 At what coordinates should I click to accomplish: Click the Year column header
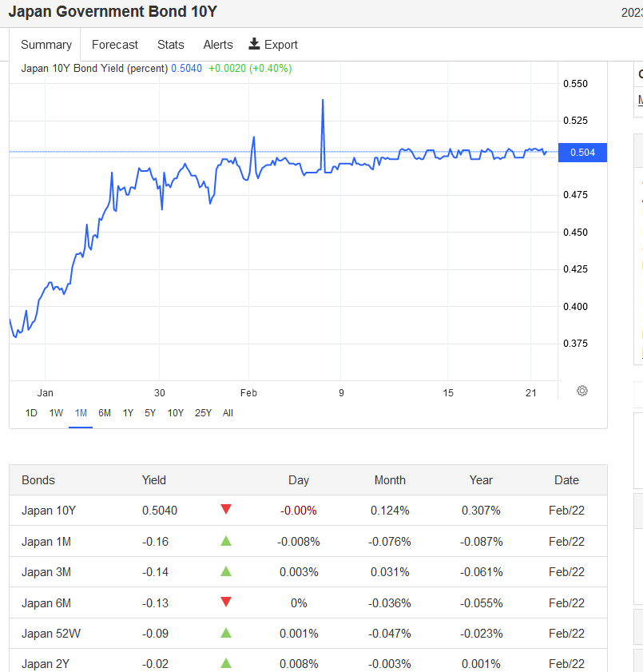pyautogui.click(x=481, y=480)
